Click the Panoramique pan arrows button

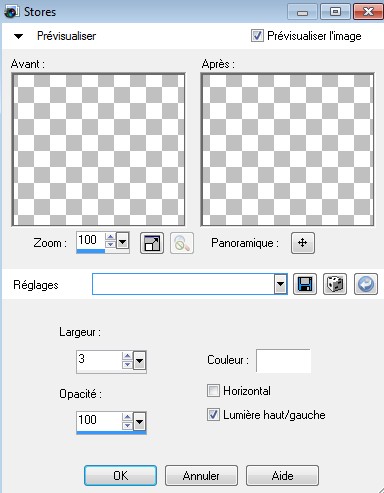tap(303, 243)
